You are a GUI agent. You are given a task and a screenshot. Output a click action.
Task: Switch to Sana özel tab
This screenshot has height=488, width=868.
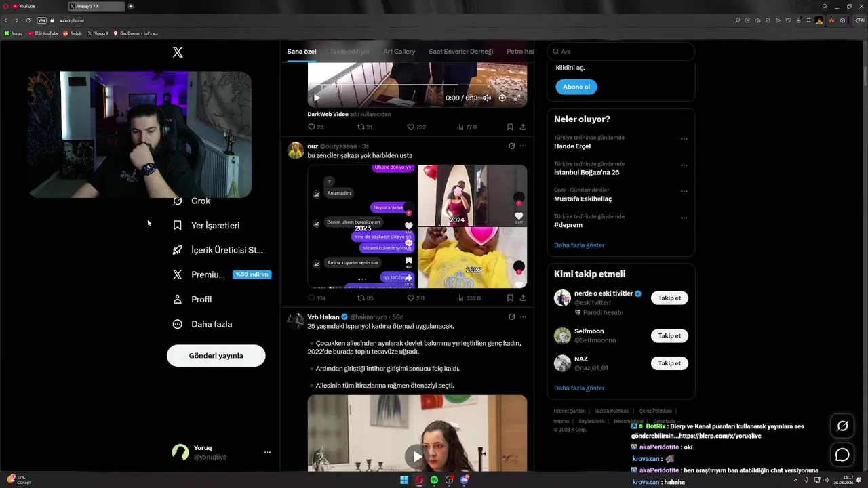pos(301,52)
